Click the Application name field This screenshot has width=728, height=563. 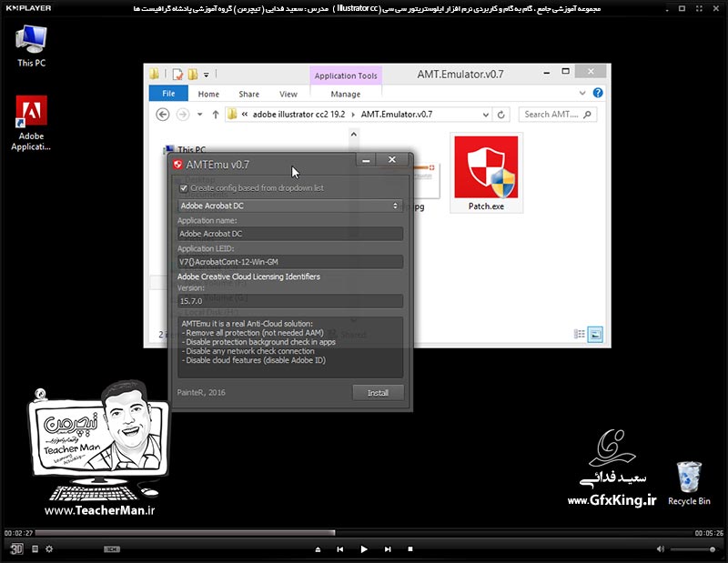click(x=289, y=234)
